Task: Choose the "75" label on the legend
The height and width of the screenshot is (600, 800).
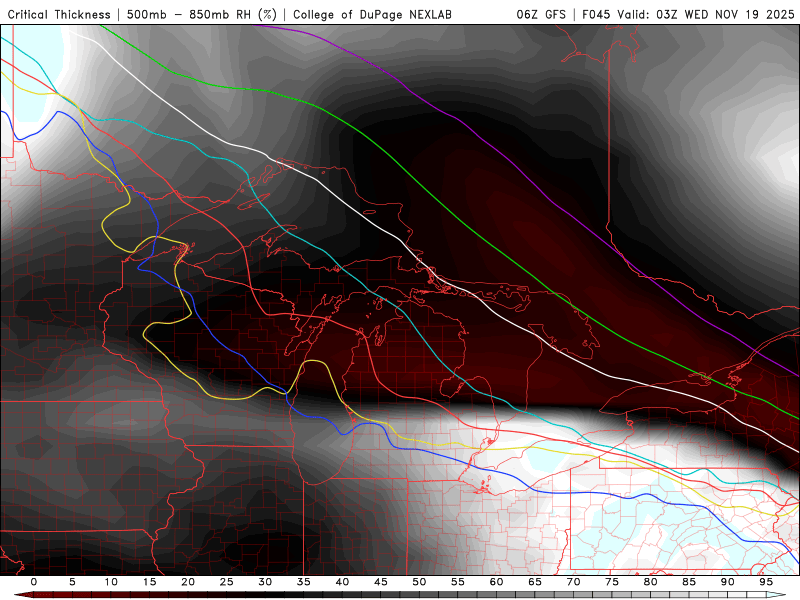Action: click(612, 582)
